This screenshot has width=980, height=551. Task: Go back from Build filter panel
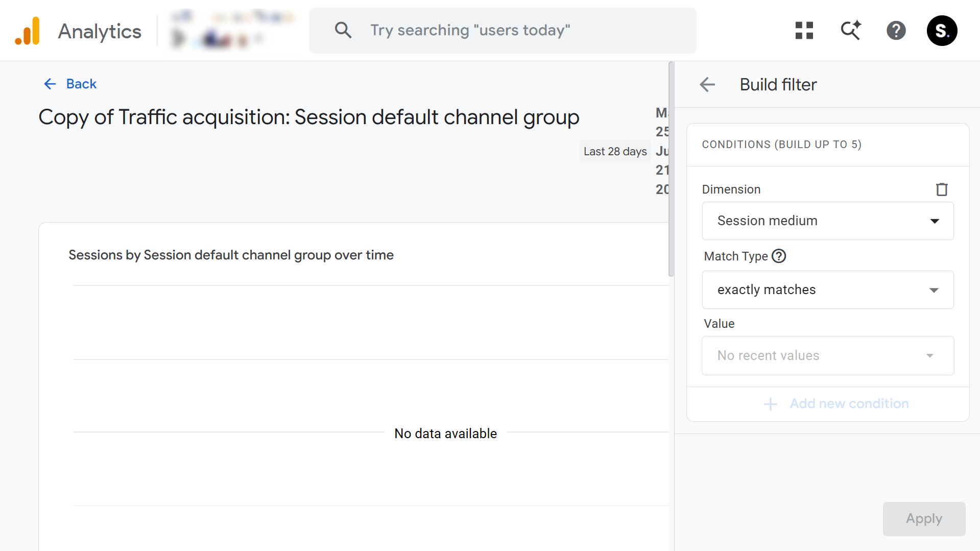[x=707, y=84]
